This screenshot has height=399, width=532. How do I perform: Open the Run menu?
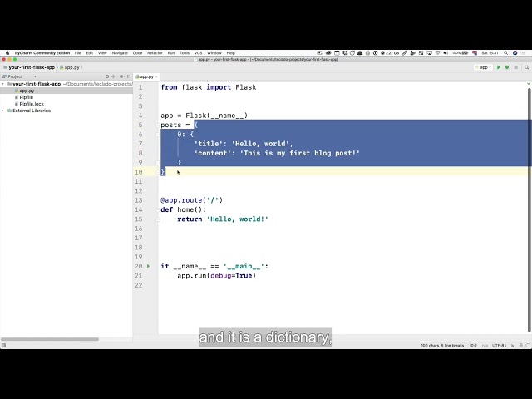[x=171, y=53]
